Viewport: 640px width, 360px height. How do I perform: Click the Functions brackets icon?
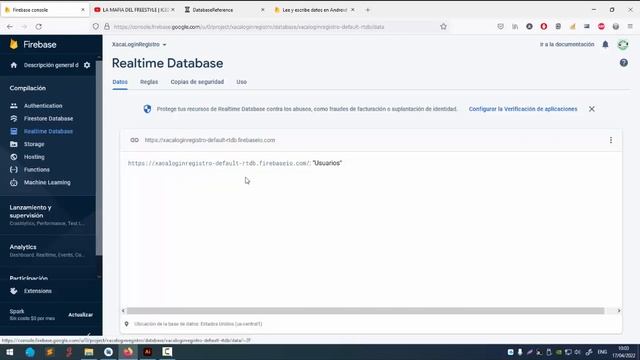(x=14, y=169)
